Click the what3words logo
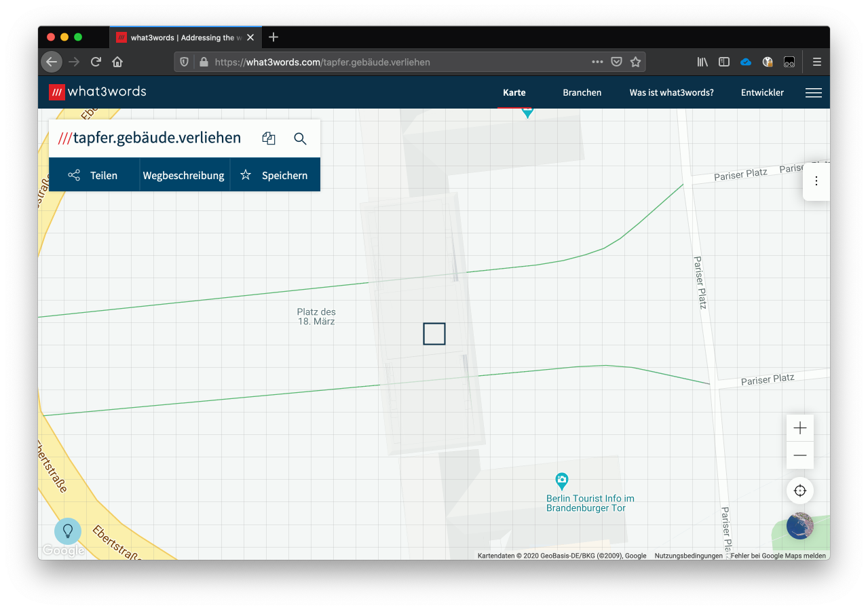Viewport: 868px width, 610px height. (98, 92)
